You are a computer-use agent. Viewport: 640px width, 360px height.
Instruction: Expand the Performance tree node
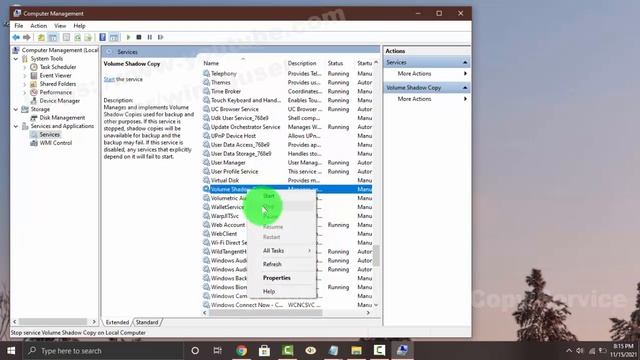point(24,93)
